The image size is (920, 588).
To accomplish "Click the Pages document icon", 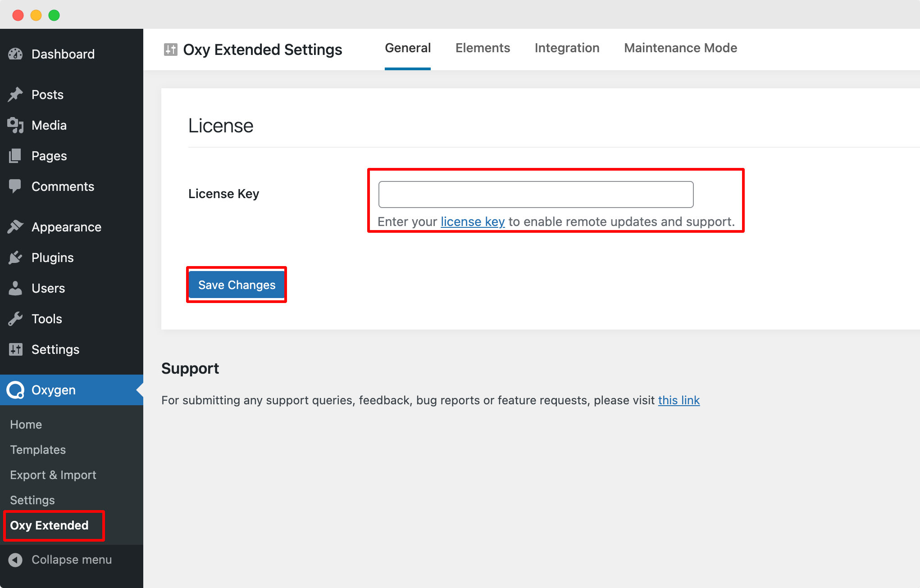I will 15,155.
